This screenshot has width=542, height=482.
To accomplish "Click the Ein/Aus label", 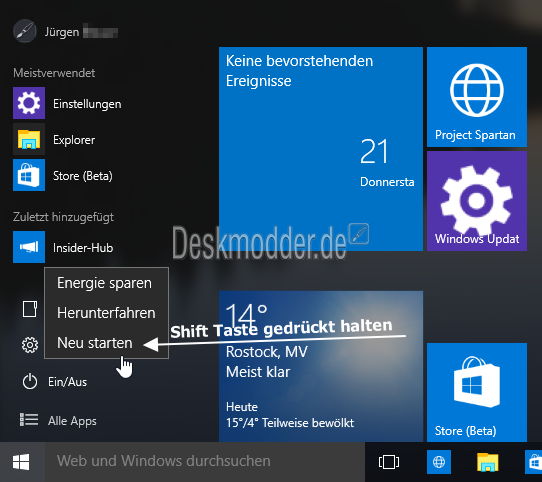I will [x=67, y=382].
